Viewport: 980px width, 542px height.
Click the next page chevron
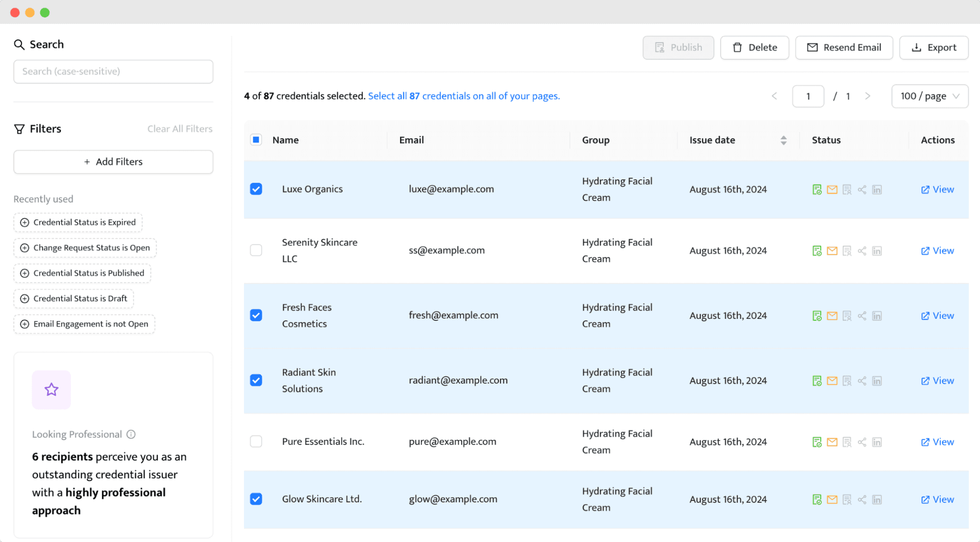point(868,96)
